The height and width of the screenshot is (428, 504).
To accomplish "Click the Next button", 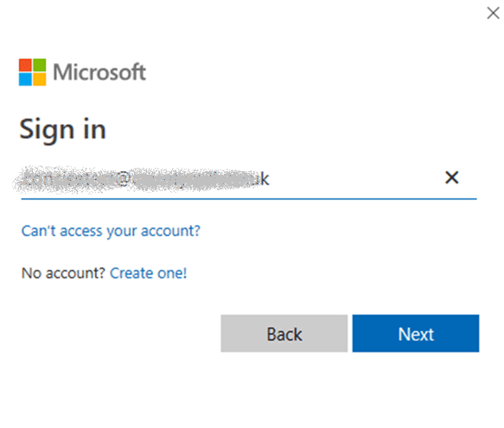I will (x=416, y=334).
